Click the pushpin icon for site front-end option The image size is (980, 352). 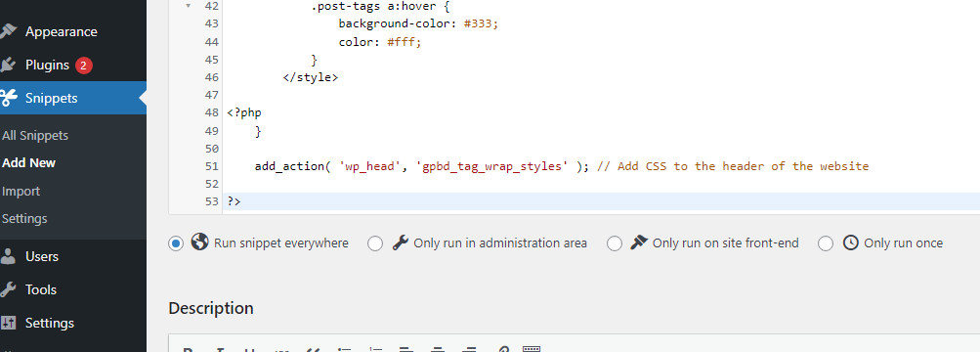tap(639, 242)
